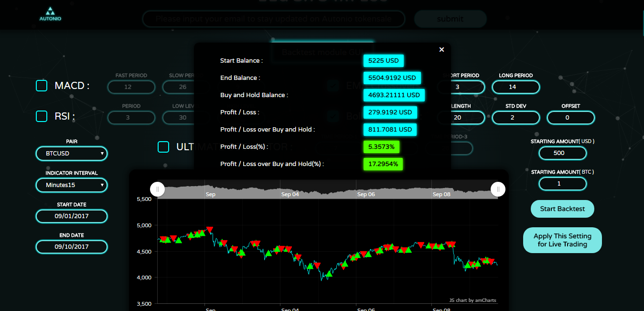Screen dimensions: 644x311
Task: Click the Start Balance value 5225 USD
Action: point(384,61)
